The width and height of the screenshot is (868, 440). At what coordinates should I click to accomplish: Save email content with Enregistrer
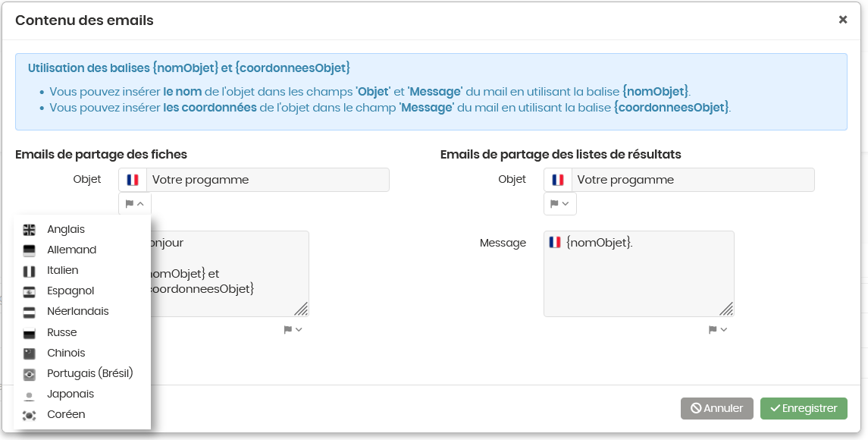click(804, 408)
